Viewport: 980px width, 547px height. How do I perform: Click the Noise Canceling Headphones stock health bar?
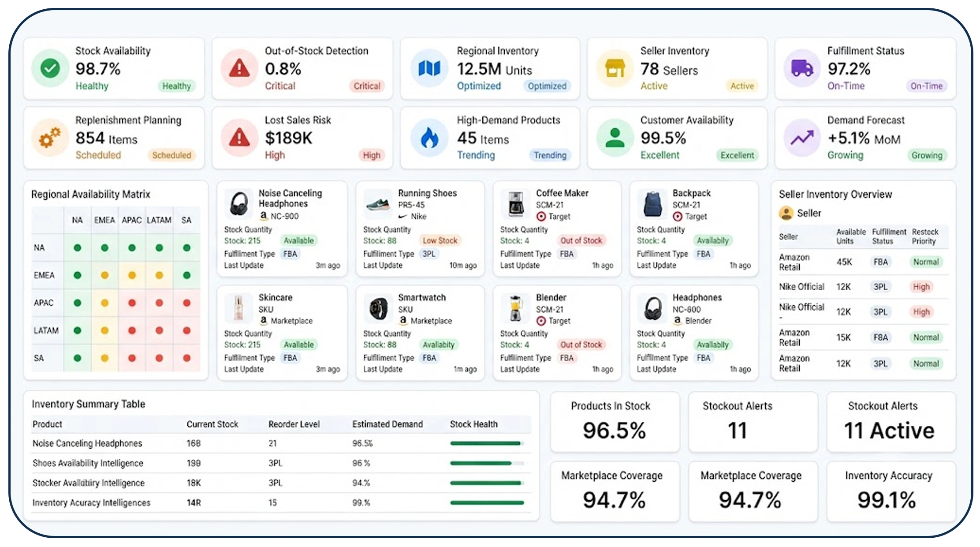487,443
